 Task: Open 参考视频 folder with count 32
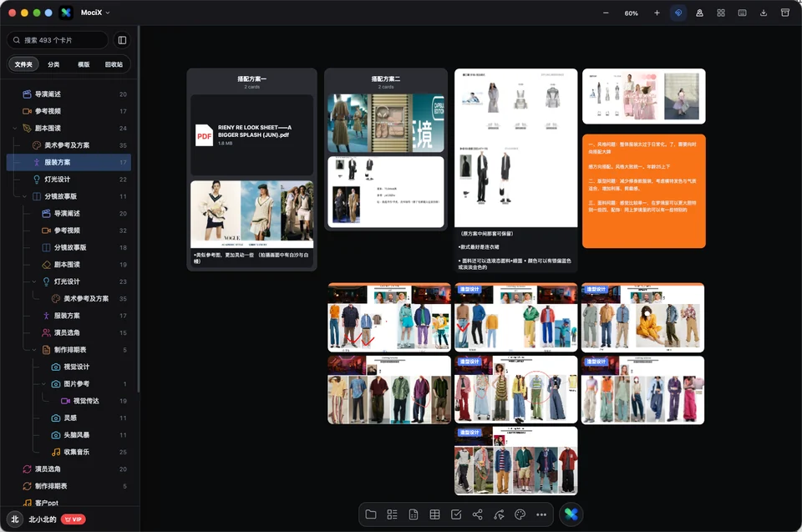[69, 231]
